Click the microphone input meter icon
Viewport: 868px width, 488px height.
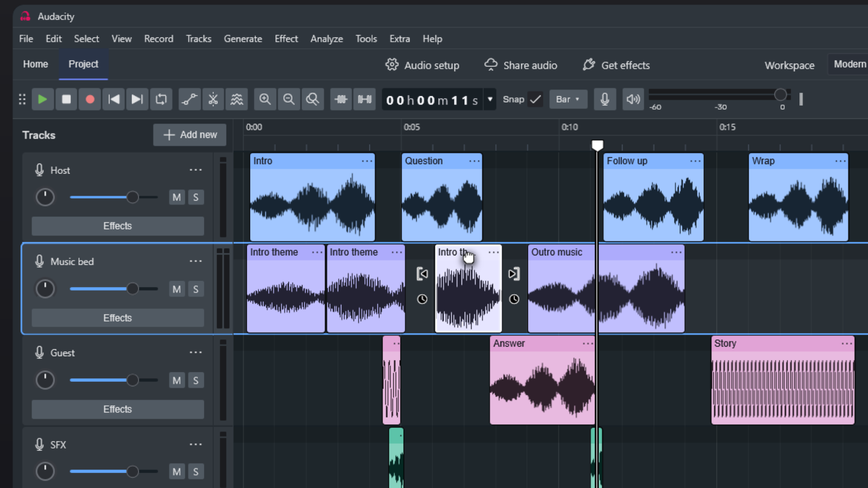605,99
